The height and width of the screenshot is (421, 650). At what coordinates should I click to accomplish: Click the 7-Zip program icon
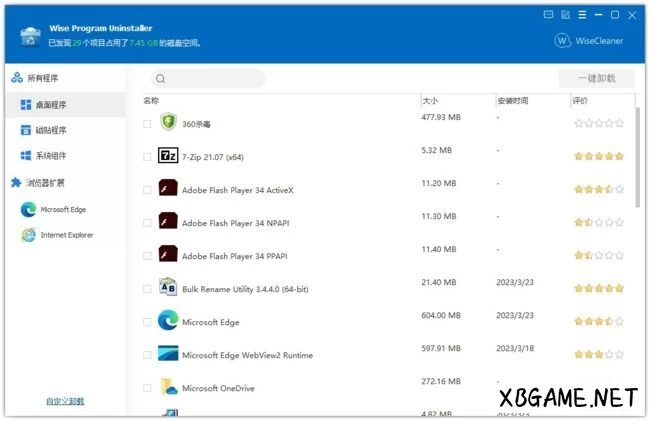pyautogui.click(x=167, y=156)
